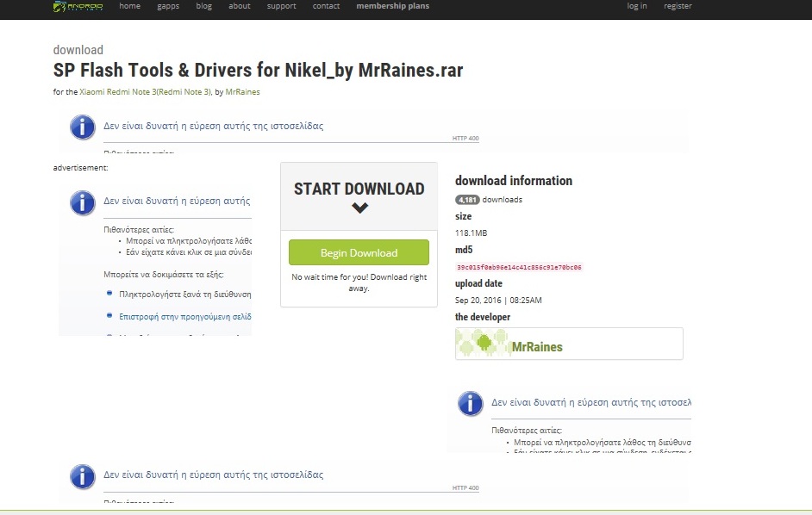Click the register link
This screenshot has width=812, height=515.
[x=678, y=6]
